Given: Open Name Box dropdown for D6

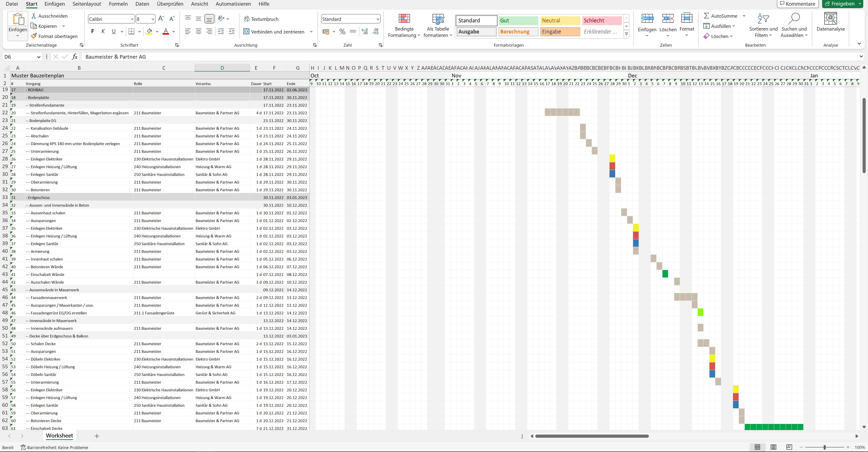Looking at the screenshot, I should click(39, 57).
